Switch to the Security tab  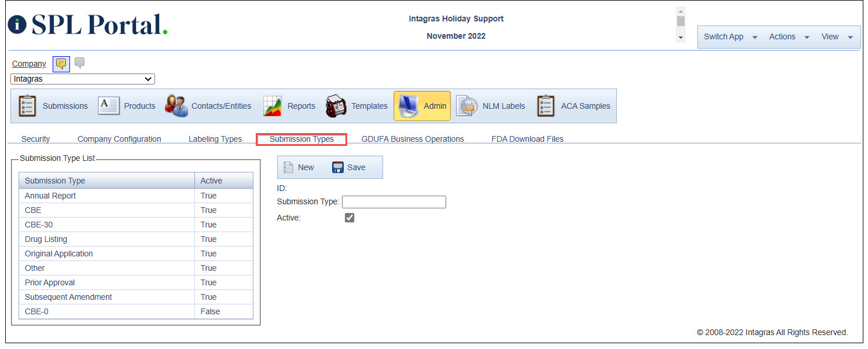[36, 139]
